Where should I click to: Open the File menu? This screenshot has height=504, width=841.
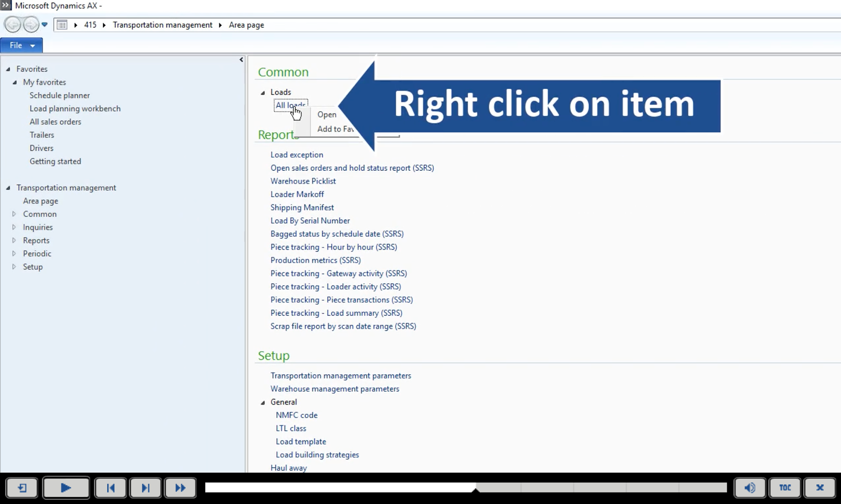pyautogui.click(x=21, y=45)
